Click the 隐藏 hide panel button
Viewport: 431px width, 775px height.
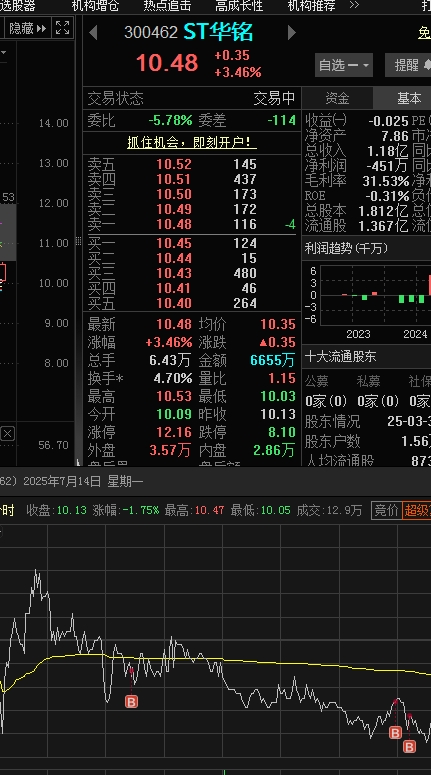26,28
